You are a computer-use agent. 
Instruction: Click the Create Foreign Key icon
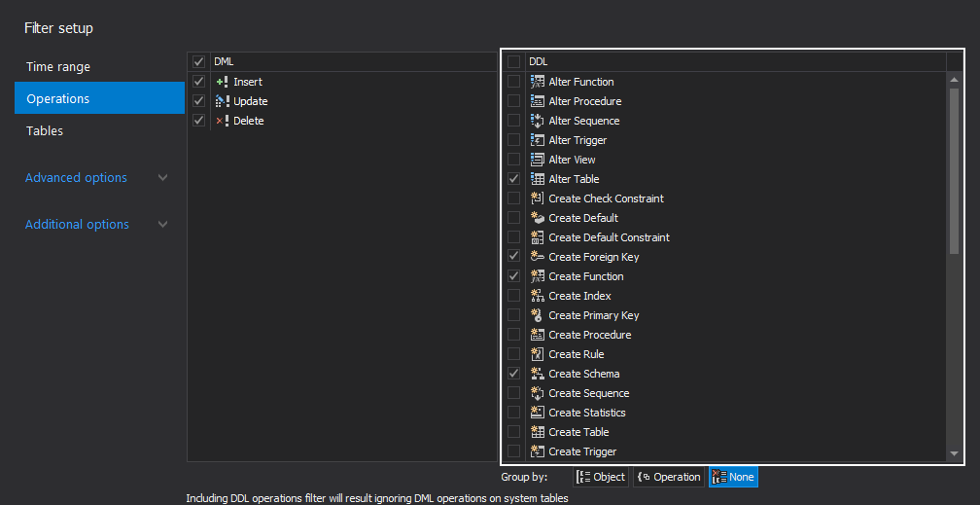[537, 257]
